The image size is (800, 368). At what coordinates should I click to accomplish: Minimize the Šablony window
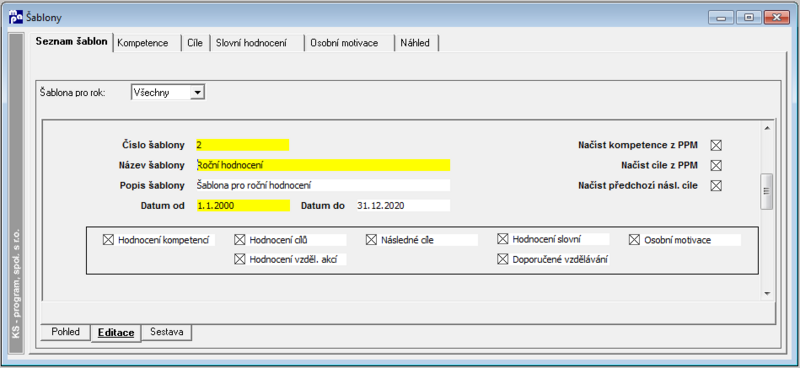[721, 17]
